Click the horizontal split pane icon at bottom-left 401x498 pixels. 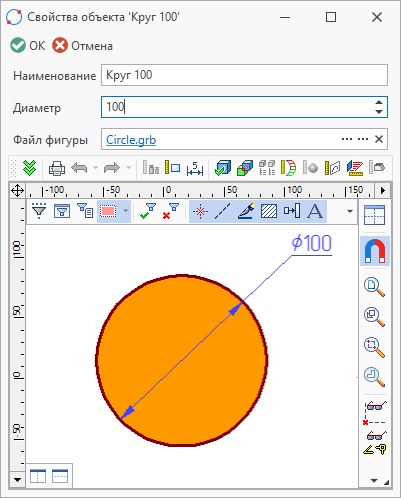point(60,476)
